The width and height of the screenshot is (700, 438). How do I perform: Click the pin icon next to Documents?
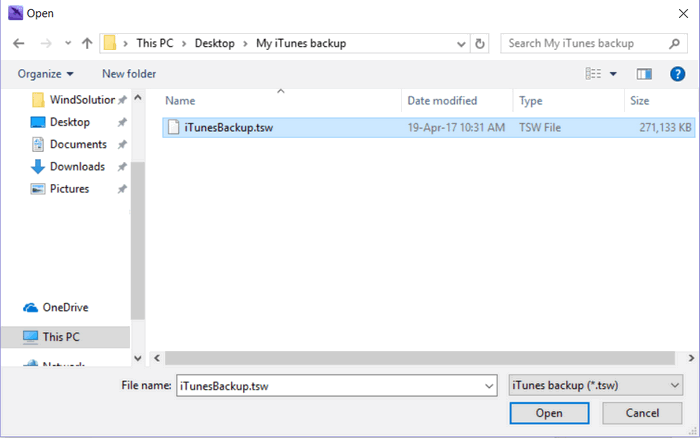pyautogui.click(x=122, y=145)
